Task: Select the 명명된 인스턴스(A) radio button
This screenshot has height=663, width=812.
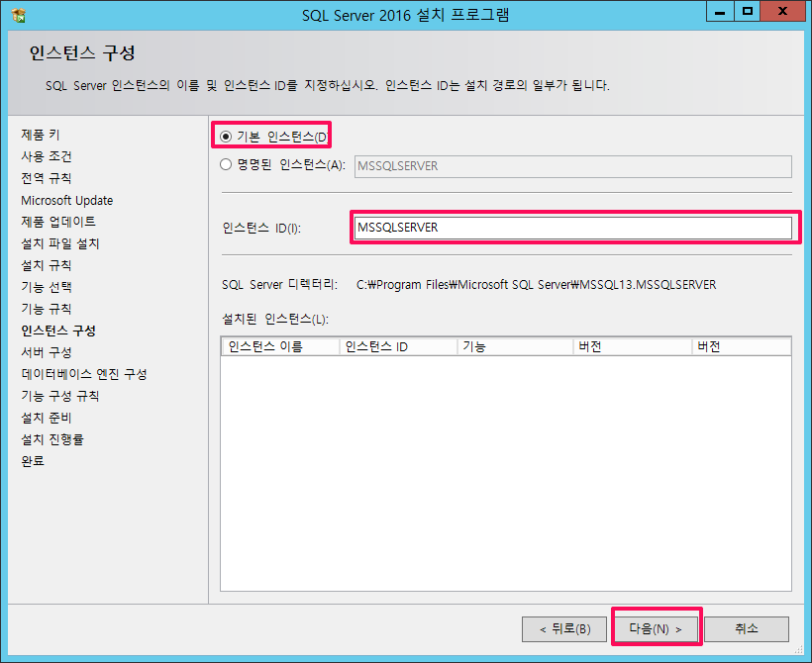Action: coord(225,164)
